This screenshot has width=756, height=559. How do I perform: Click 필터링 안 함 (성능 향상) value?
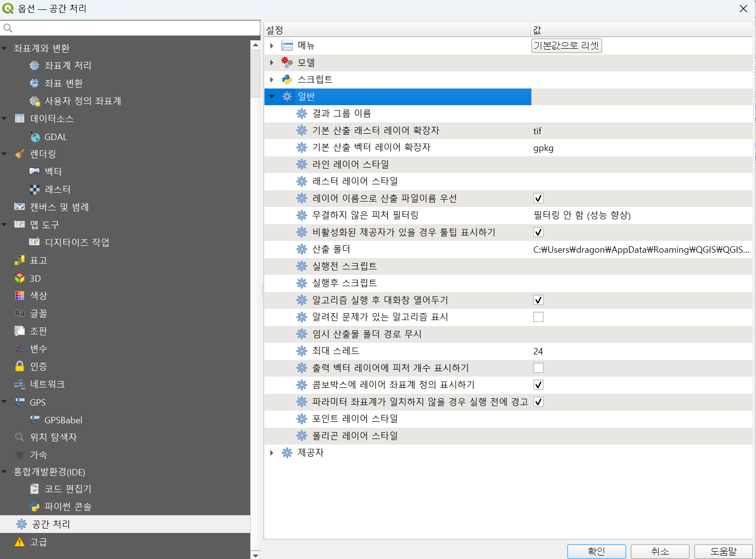(x=582, y=215)
